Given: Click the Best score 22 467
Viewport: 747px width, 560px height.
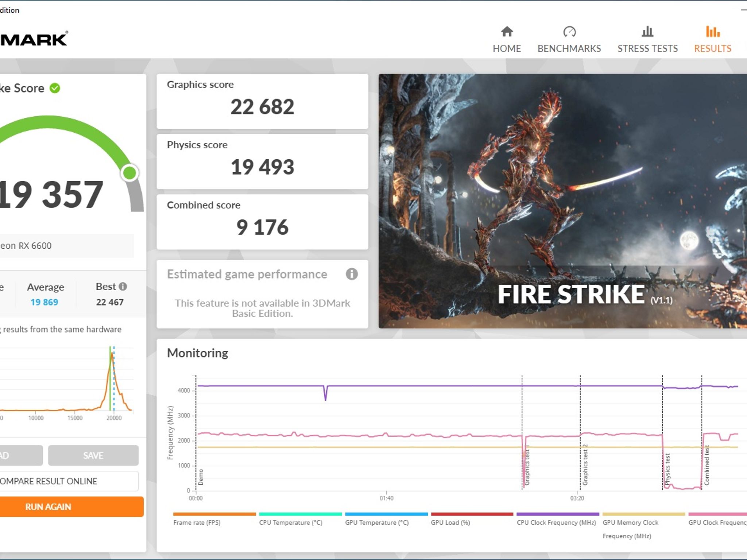Looking at the screenshot, I should coord(110,302).
